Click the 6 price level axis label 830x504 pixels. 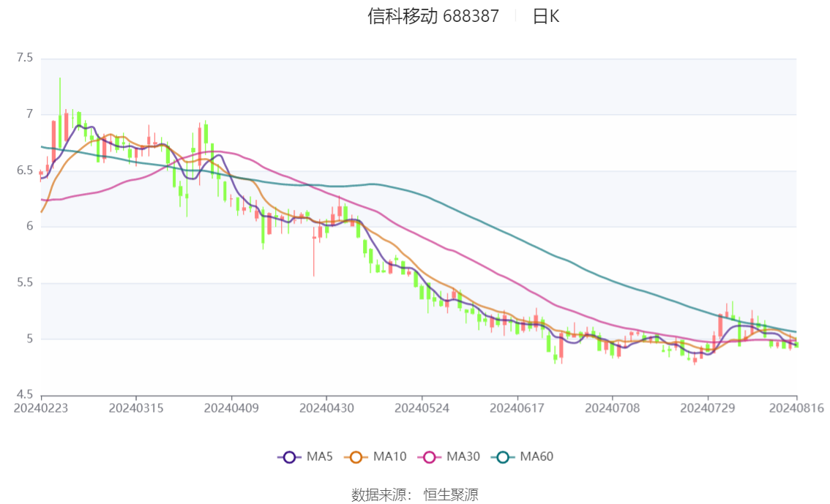[x=30, y=227]
